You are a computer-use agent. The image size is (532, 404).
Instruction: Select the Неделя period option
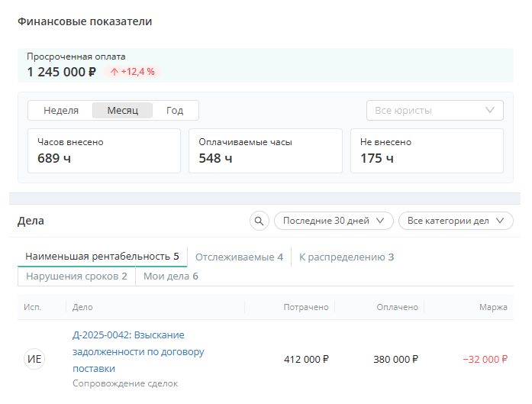coord(61,110)
